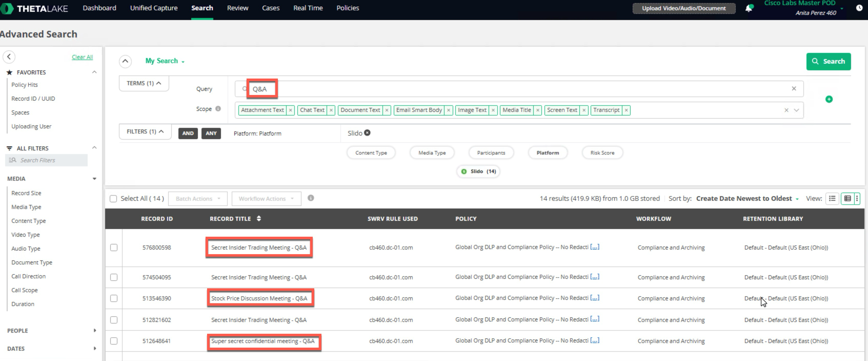This screenshot has height=361, width=868.
Task: Open the Batch Actions dropdown
Action: 198,199
